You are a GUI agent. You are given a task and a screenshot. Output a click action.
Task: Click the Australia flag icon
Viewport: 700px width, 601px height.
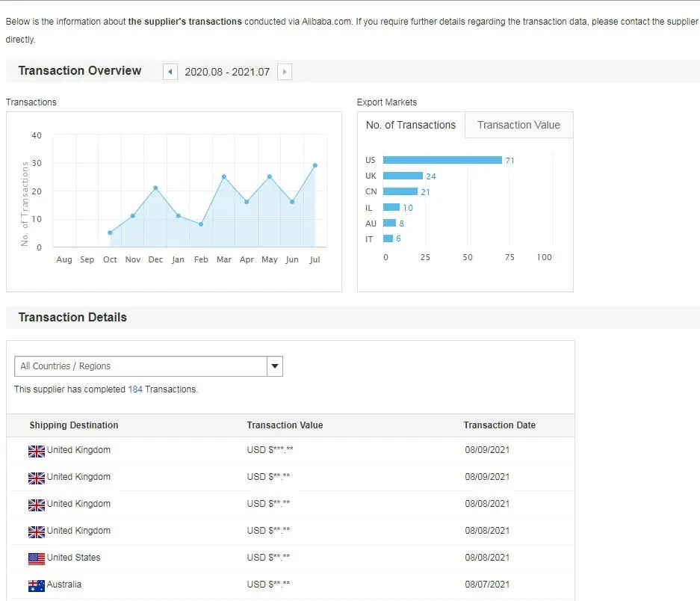(37, 585)
